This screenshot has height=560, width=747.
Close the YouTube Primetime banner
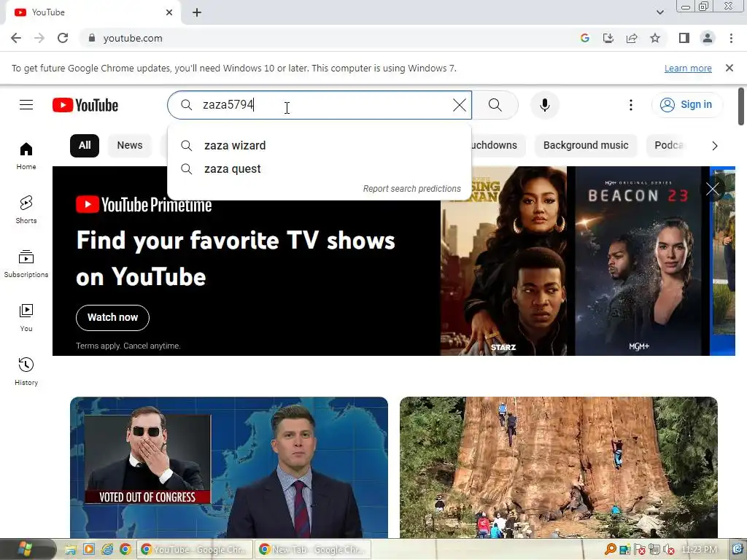[713, 189]
